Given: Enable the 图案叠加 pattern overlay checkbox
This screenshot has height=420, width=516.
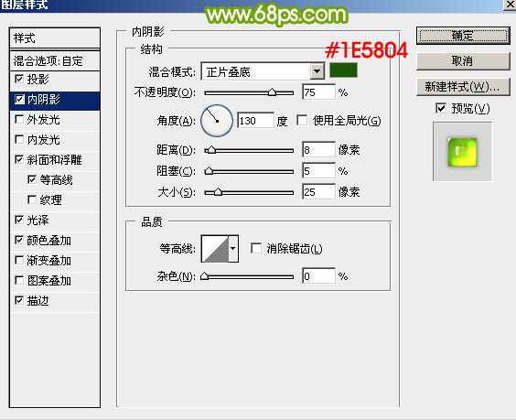Looking at the screenshot, I should point(19,280).
